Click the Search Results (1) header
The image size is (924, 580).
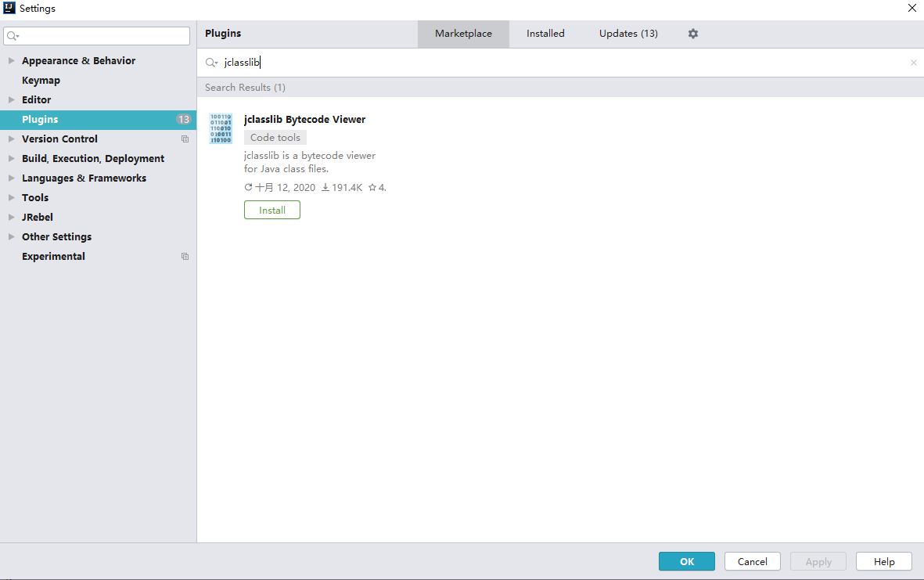coord(245,87)
